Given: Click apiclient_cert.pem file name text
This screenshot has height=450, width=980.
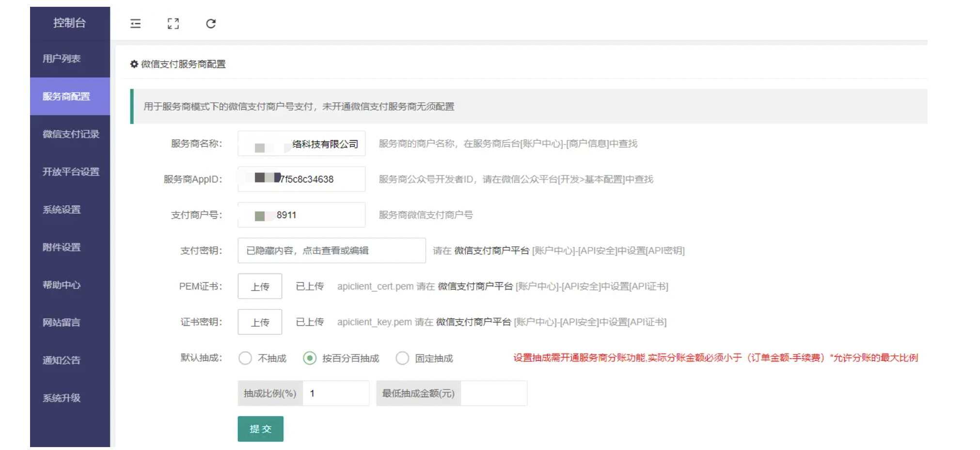Looking at the screenshot, I should pos(376,287).
